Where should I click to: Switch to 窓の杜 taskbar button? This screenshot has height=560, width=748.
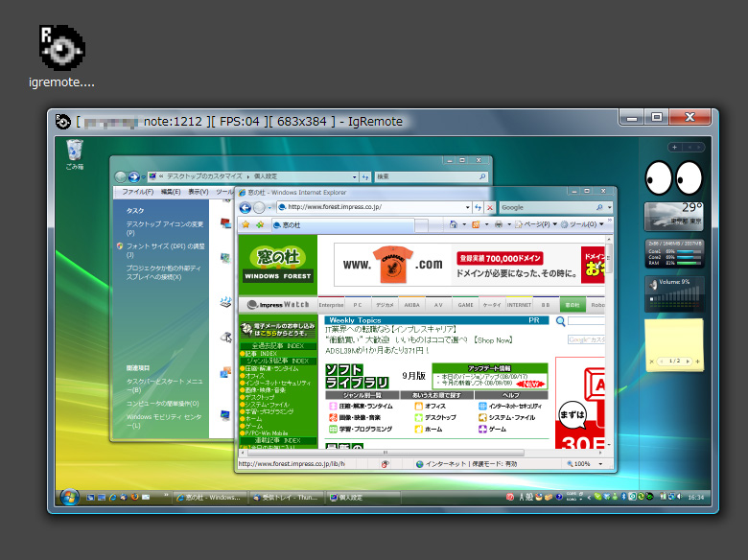pyautogui.click(x=210, y=497)
